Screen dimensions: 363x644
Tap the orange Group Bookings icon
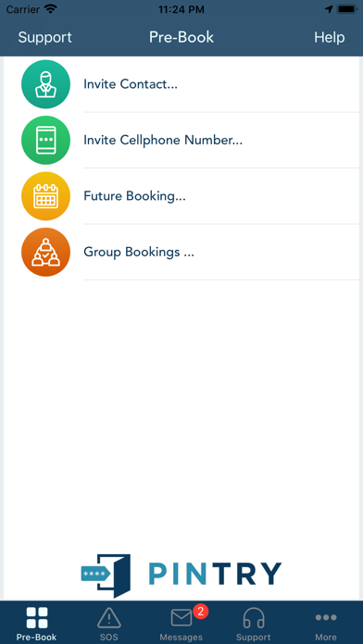pyautogui.click(x=45, y=252)
